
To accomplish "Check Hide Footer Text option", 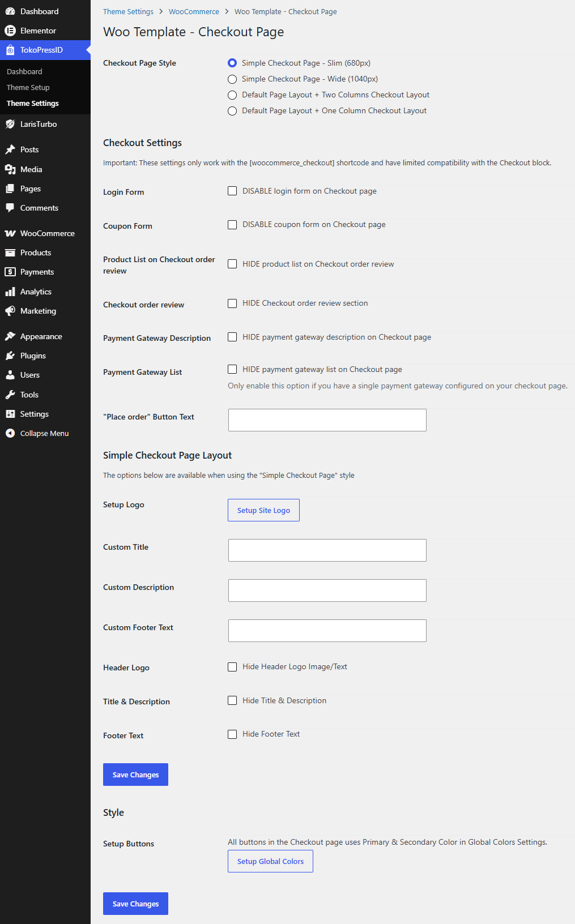I will click(232, 734).
